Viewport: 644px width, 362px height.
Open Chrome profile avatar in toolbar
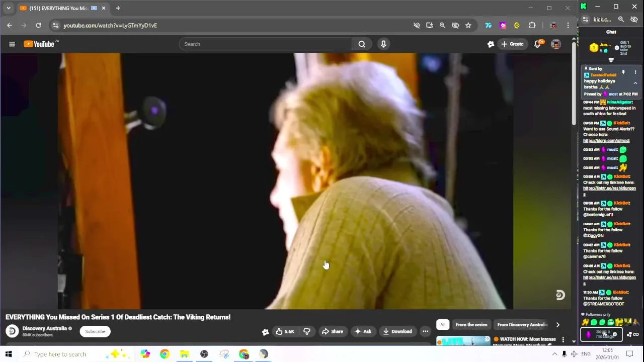coord(553,25)
